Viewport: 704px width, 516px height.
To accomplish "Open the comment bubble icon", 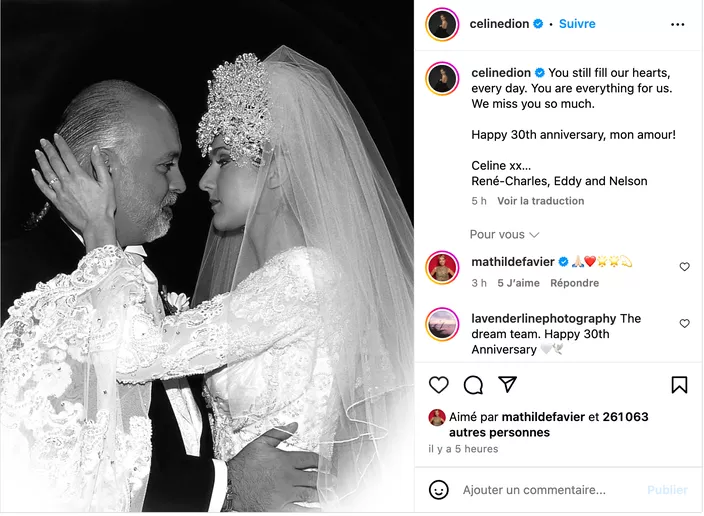I will point(473,385).
